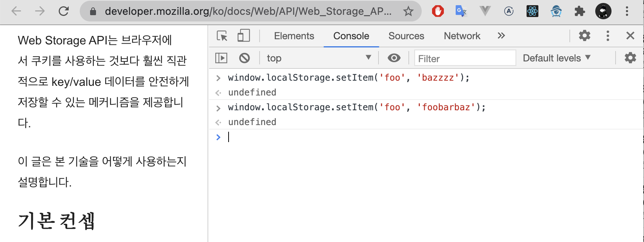644x242 pixels.
Task: Click the lock icon in address bar
Action: (x=93, y=11)
